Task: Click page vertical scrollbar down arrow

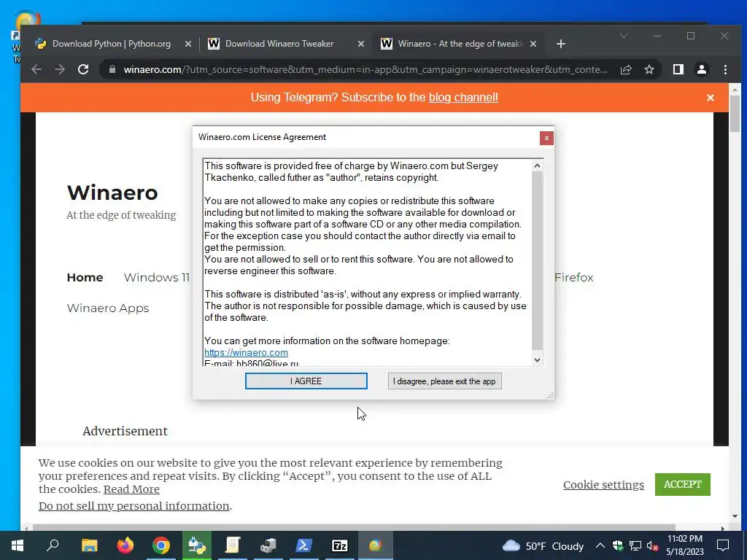Action: 735,516
